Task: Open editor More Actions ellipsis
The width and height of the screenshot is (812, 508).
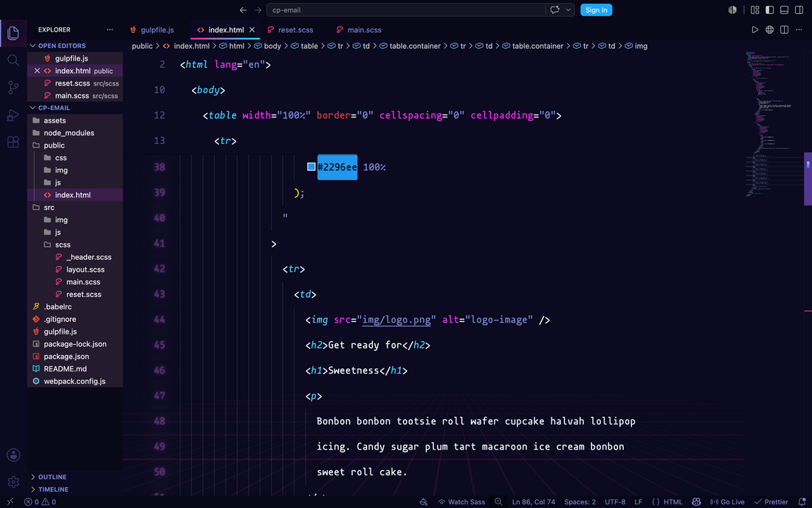Action: (x=799, y=30)
